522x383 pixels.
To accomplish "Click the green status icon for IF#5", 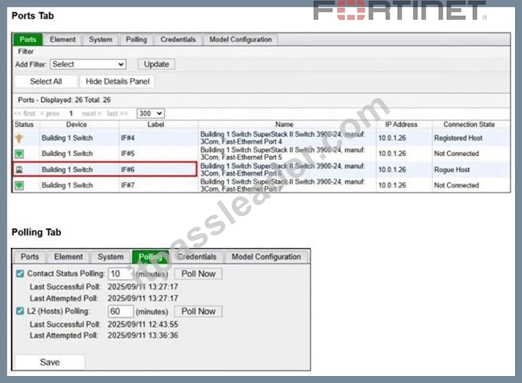I will pyautogui.click(x=19, y=154).
